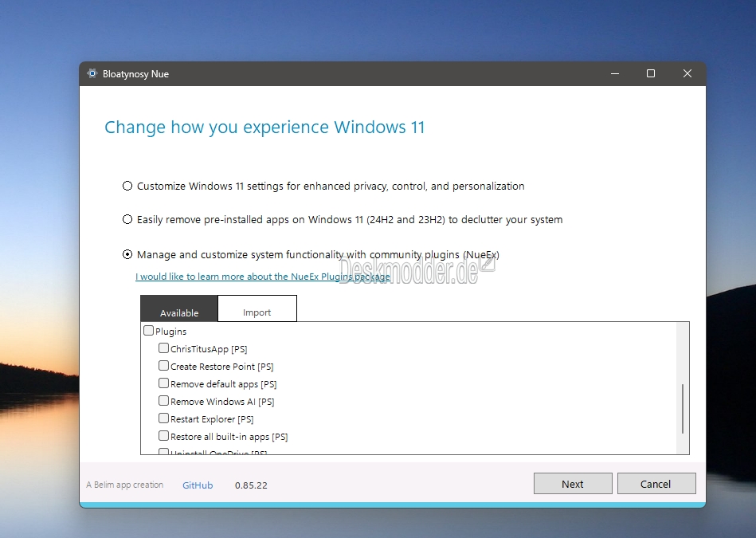Screen dimensions: 756x538
Task: Select the Customize Windows 11 settings radio option
Action: point(127,186)
